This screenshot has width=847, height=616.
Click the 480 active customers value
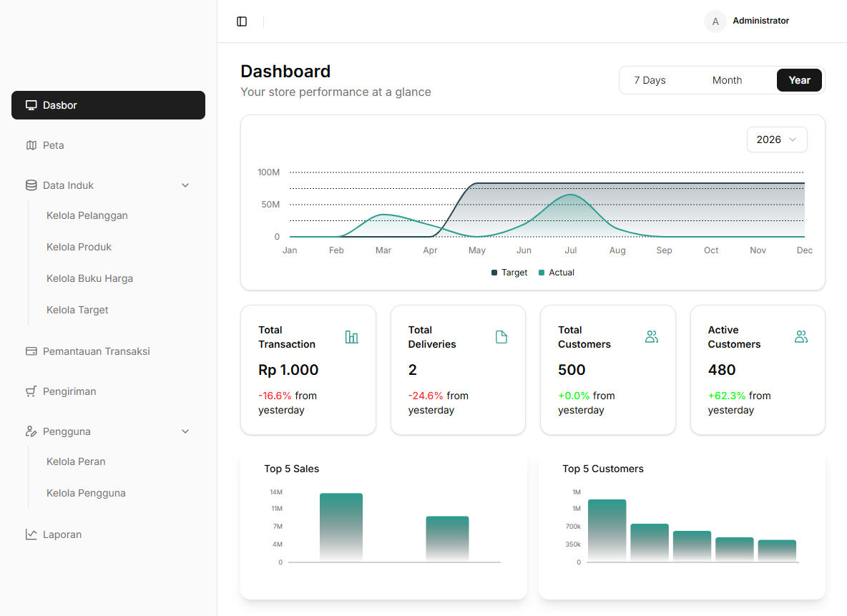click(722, 370)
